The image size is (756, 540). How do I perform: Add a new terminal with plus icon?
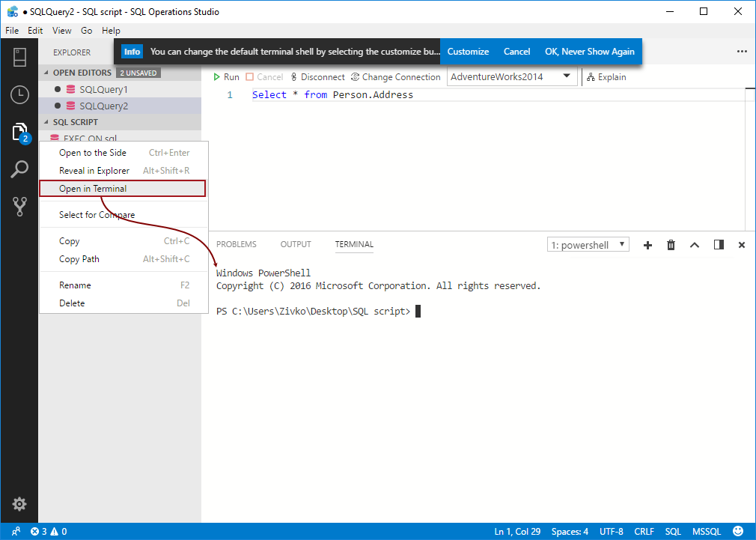coord(647,245)
